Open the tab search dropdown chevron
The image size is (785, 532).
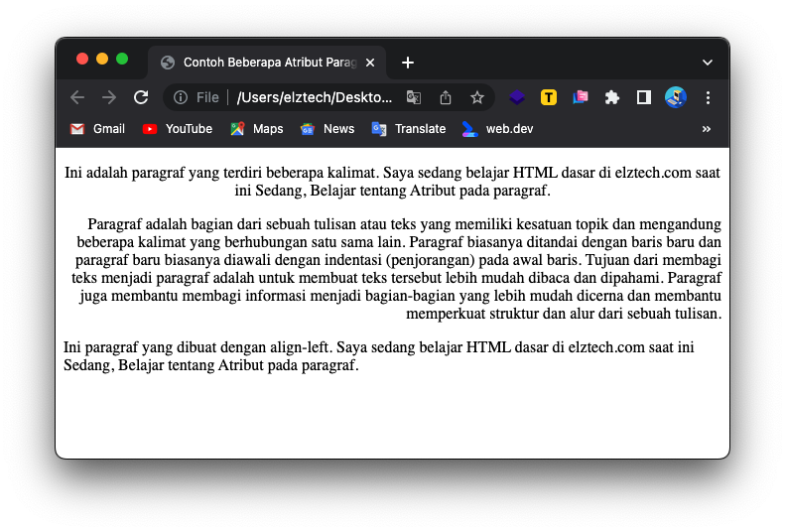pos(708,63)
